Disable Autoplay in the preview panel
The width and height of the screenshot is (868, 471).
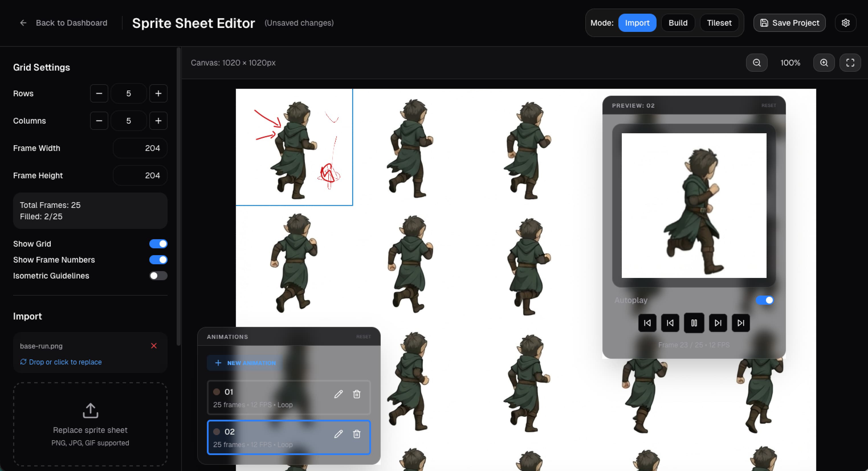click(x=765, y=300)
